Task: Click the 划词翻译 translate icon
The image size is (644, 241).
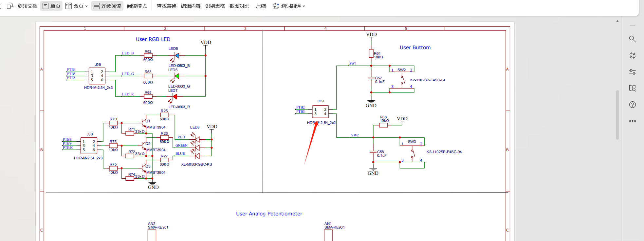Action: click(x=276, y=6)
